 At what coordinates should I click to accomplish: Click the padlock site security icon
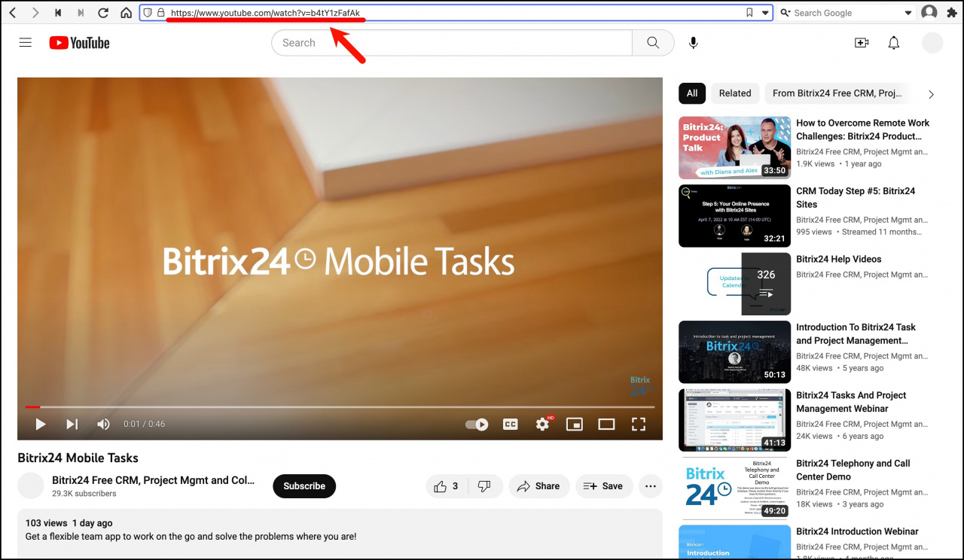point(160,13)
